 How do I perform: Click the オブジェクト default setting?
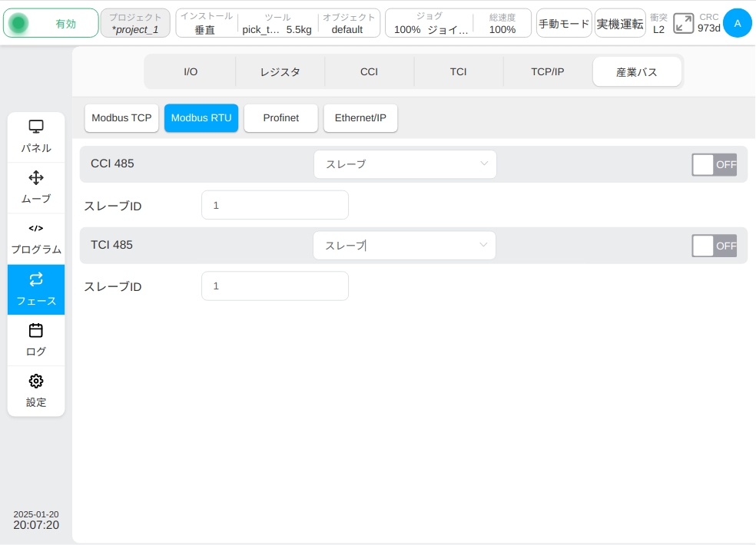(348, 23)
